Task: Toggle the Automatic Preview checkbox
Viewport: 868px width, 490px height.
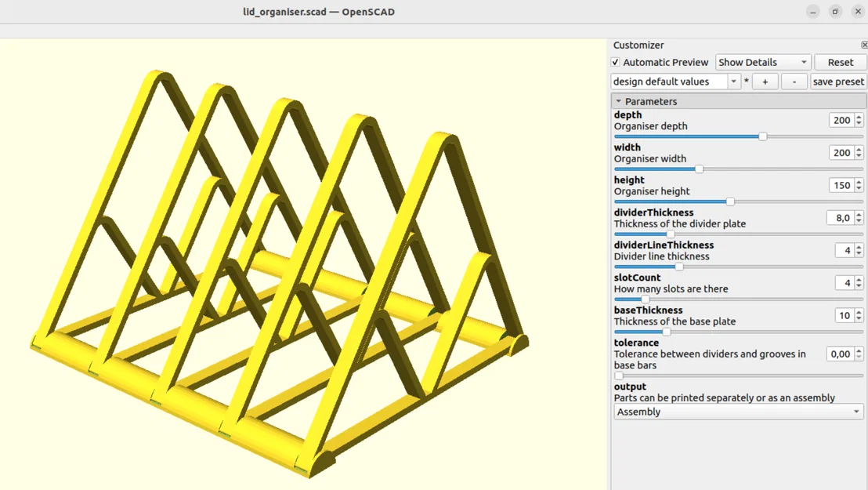Action: (616, 62)
